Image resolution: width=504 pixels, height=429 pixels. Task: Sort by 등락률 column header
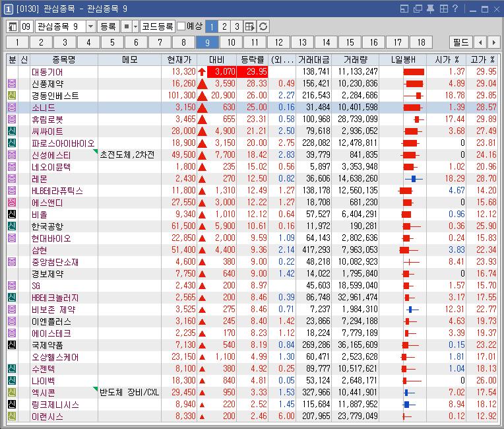(x=253, y=60)
